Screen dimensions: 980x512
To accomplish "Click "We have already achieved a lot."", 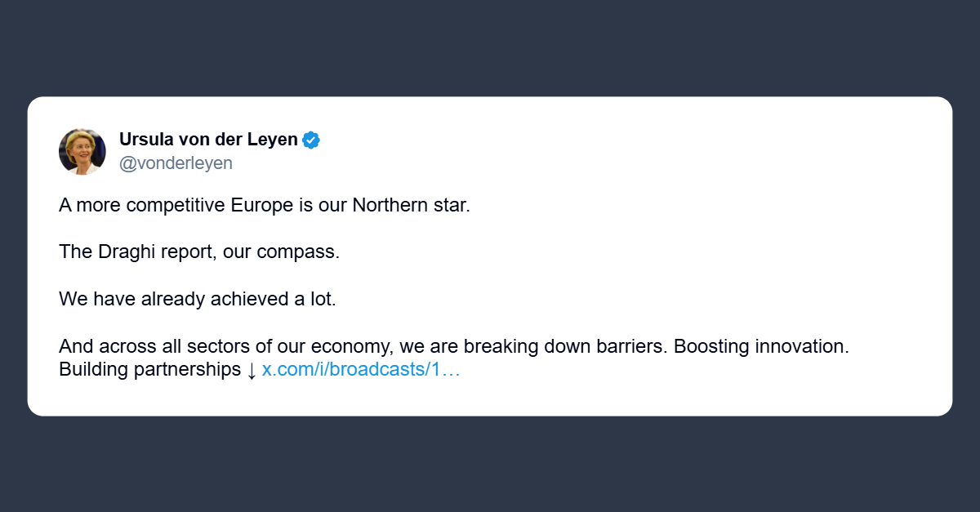I will click(198, 299).
